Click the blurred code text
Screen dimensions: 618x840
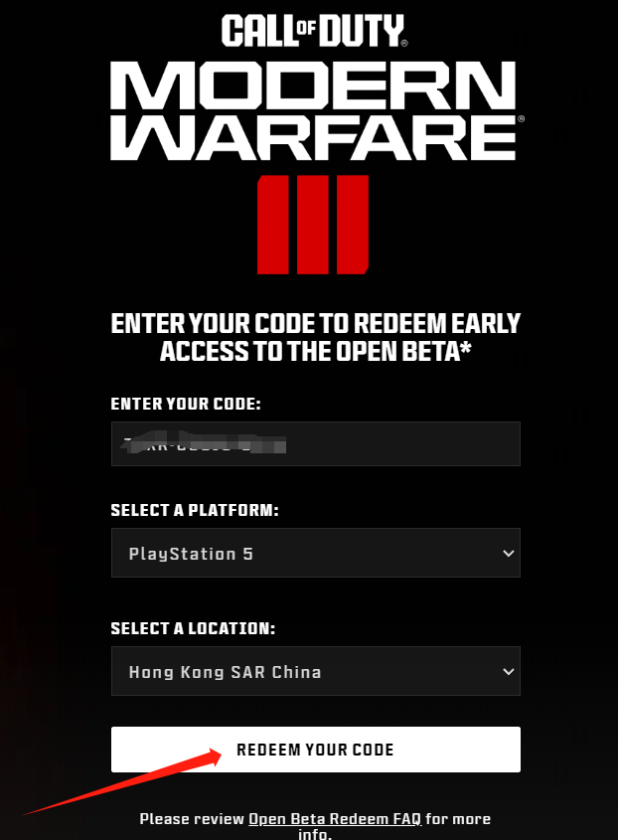(x=204, y=442)
